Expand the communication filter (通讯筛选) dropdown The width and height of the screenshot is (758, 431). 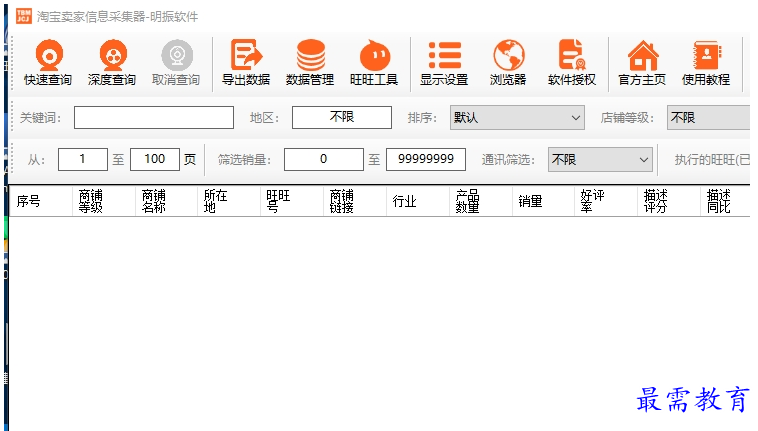[x=600, y=159]
